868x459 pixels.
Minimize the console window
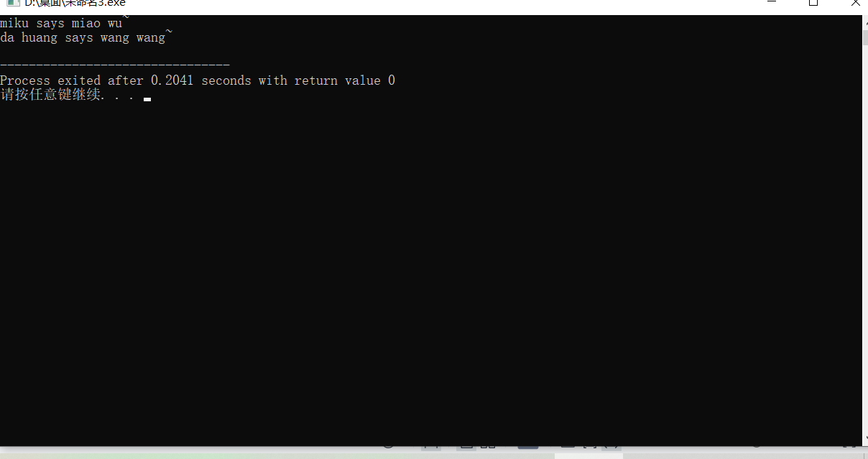click(x=773, y=3)
